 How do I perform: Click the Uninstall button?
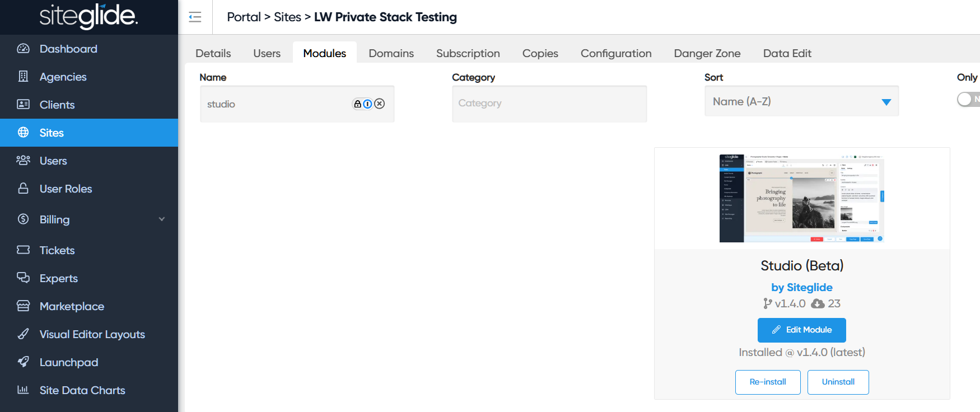[x=838, y=382]
